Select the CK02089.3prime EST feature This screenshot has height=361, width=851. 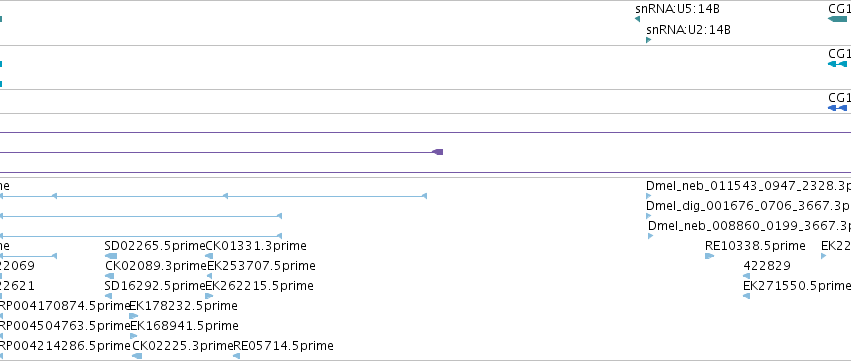(x=110, y=276)
